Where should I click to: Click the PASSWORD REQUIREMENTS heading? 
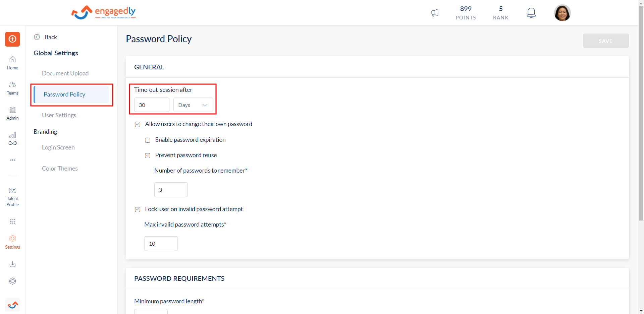(179, 278)
